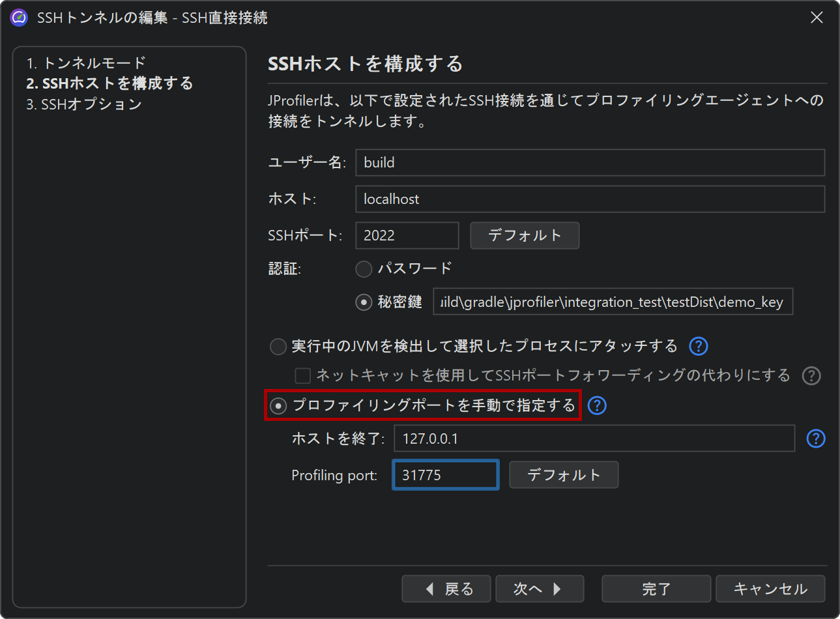Click the ホストを終了 label
840x619 pixels.
[338, 439]
